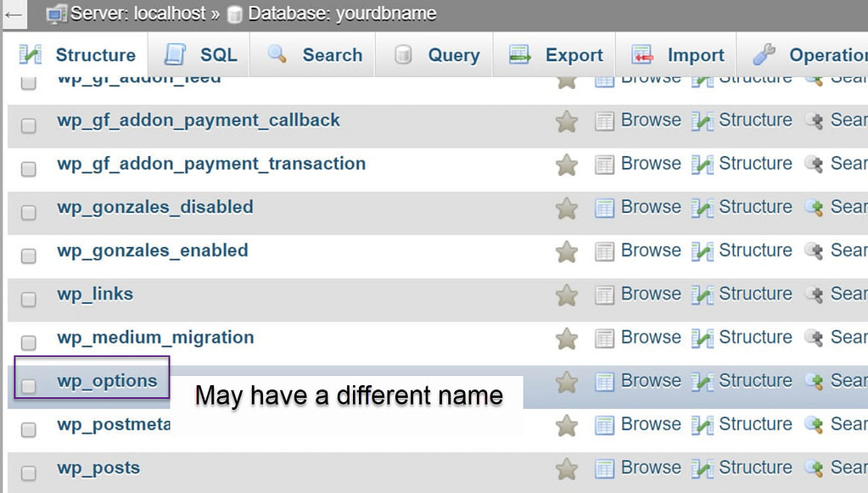Open the wp_gf_addon_payment_callback table

pos(199,120)
